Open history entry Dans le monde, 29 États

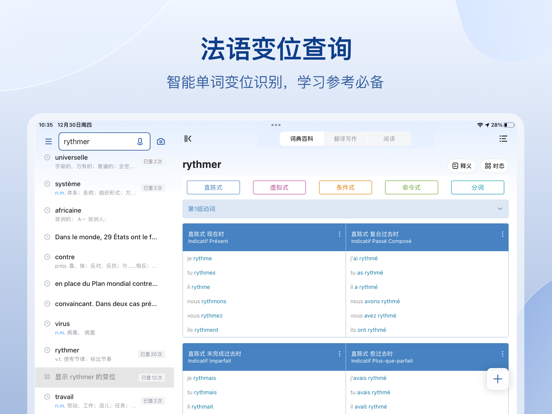pyautogui.click(x=105, y=237)
